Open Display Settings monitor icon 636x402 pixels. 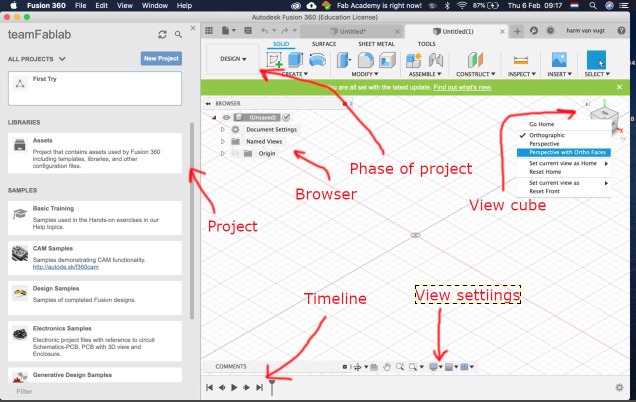[433, 367]
